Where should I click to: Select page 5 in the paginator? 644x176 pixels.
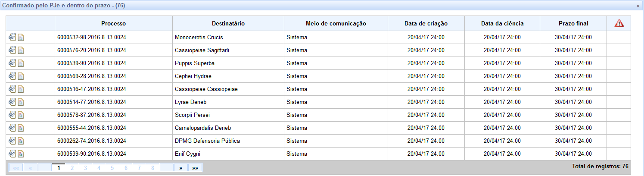pyautogui.click(x=112, y=168)
